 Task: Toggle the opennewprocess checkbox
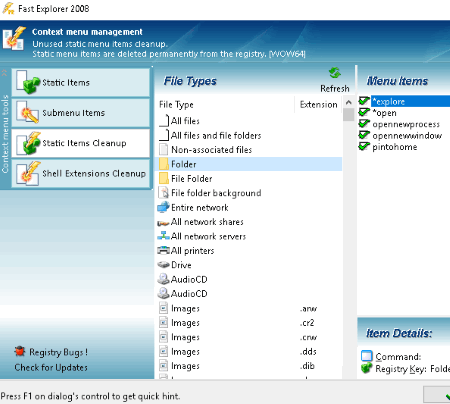tap(364, 124)
